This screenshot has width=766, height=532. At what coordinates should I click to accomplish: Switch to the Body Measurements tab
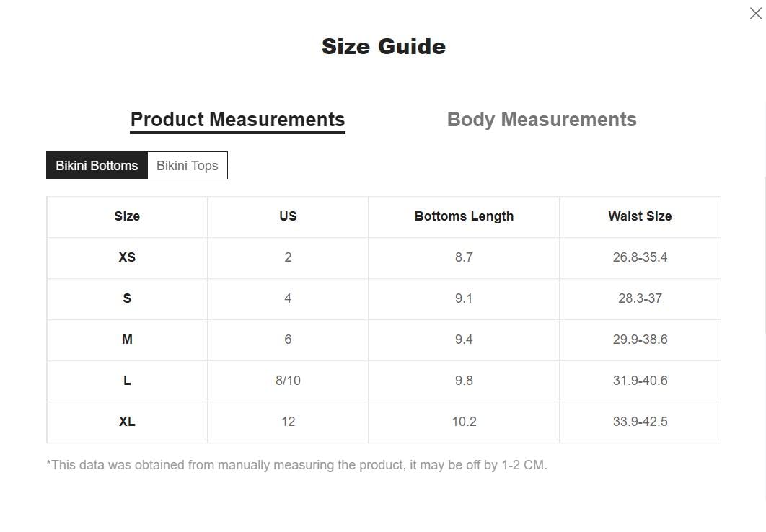pyautogui.click(x=542, y=120)
